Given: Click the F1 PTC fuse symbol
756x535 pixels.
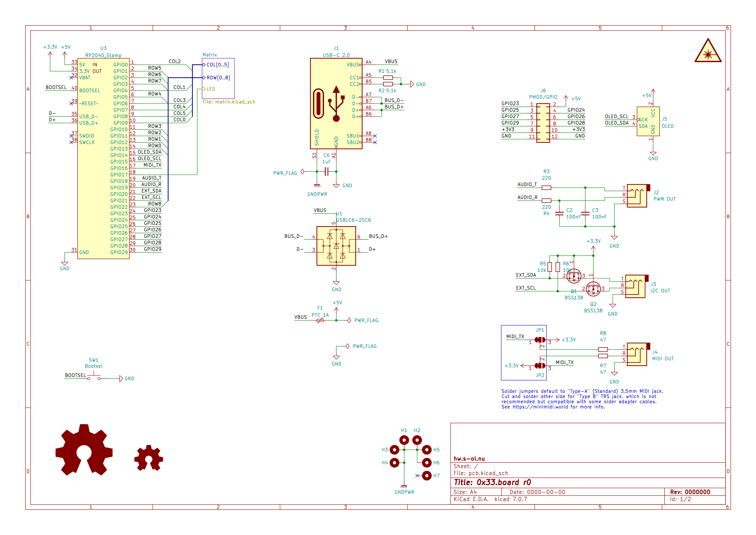Looking at the screenshot, I should click(x=320, y=320).
